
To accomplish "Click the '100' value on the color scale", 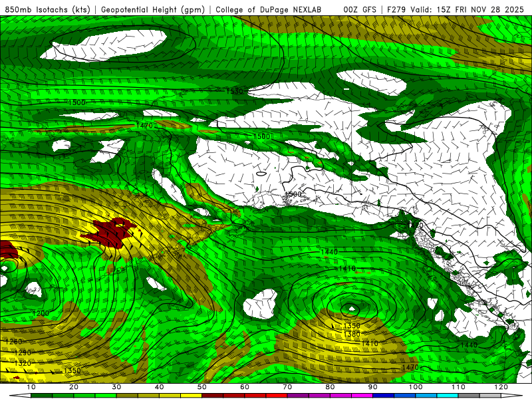I will click(415, 387).
